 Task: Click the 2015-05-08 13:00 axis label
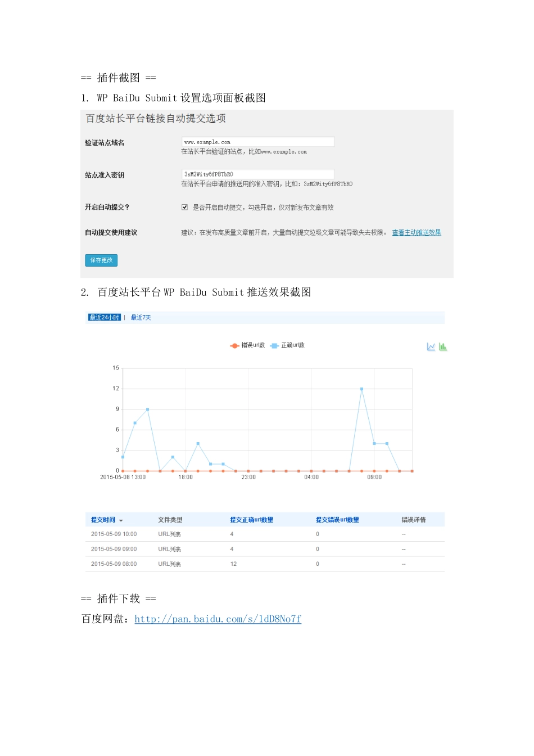(123, 477)
